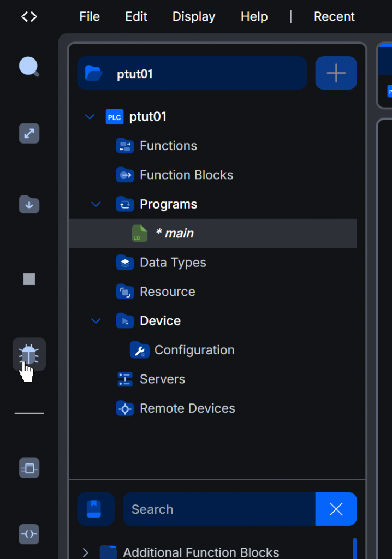The height and width of the screenshot is (559, 392).
Task: Clear the search with the X button
Action: pyautogui.click(x=336, y=509)
